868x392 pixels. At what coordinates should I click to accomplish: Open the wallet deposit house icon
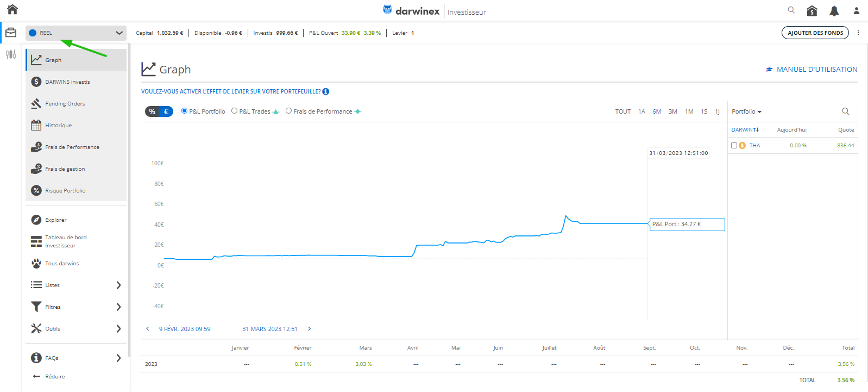click(x=812, y=10)
